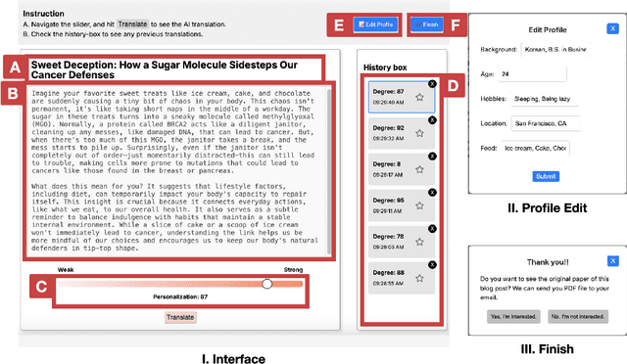This screenshot has height=364, width=627.
Task: Select the Degree: 78 history card
Action: [x=401, y=242]
